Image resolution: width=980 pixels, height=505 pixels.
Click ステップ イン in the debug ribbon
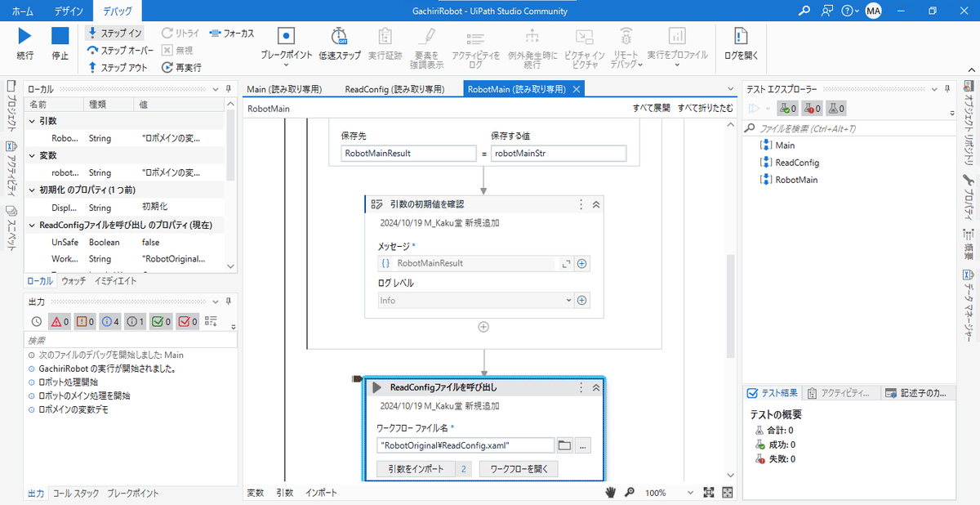click(x=115, y=34)
